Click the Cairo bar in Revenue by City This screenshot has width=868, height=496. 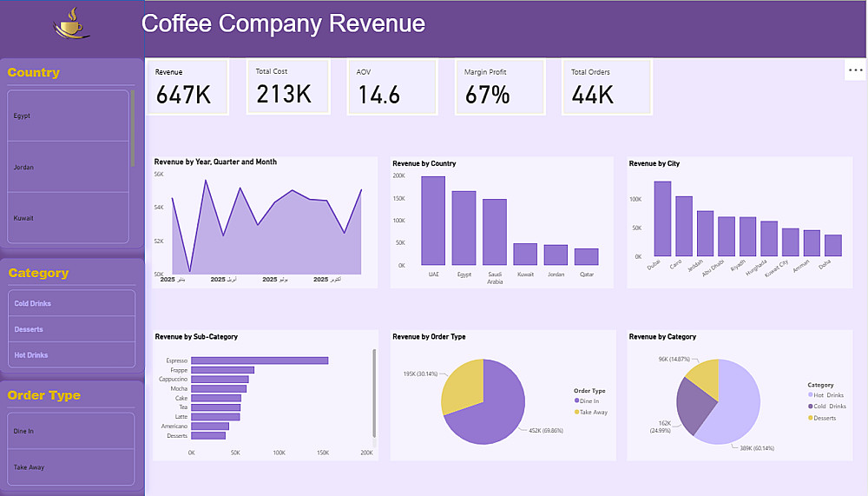pyautogui.click(x=684, y=226)
